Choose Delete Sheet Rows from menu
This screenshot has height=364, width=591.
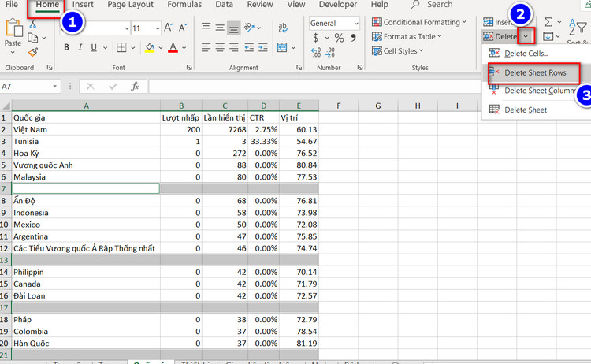pyautogui.click(x=533, y=72)
